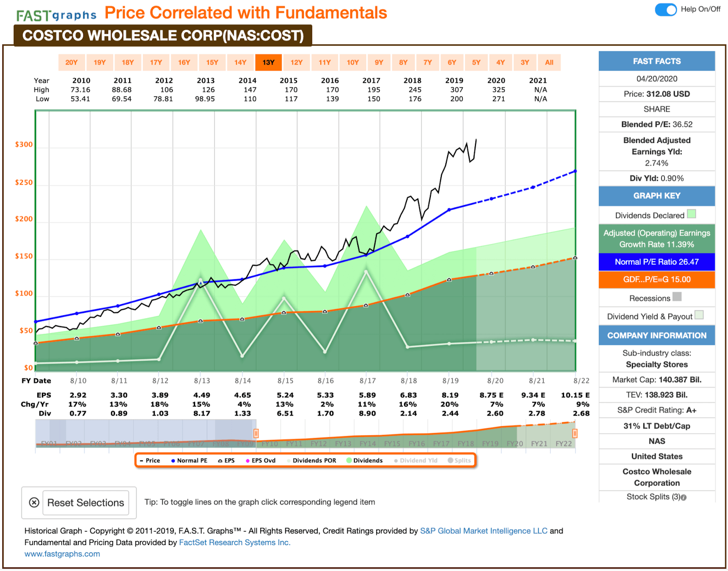The image size is (728, 571).
Task: Toggle the Dividends legend item
Action: 365,460
